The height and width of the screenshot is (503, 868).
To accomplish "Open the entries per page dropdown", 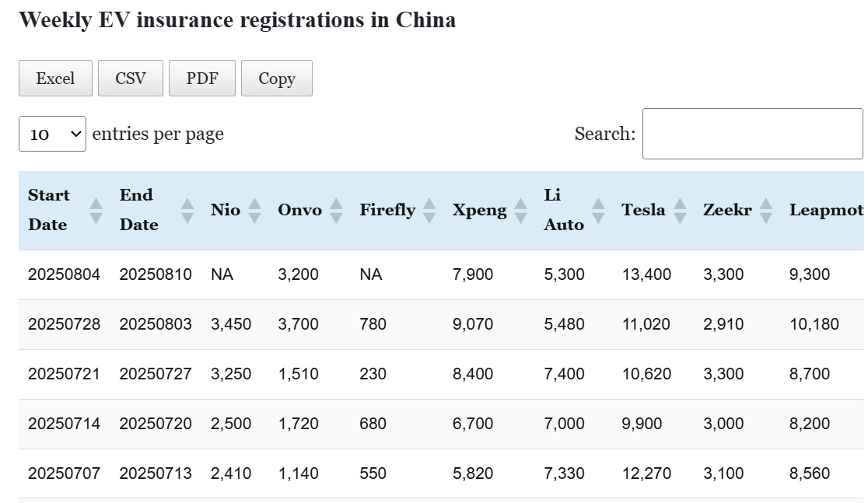I will (x=52, y=134).
